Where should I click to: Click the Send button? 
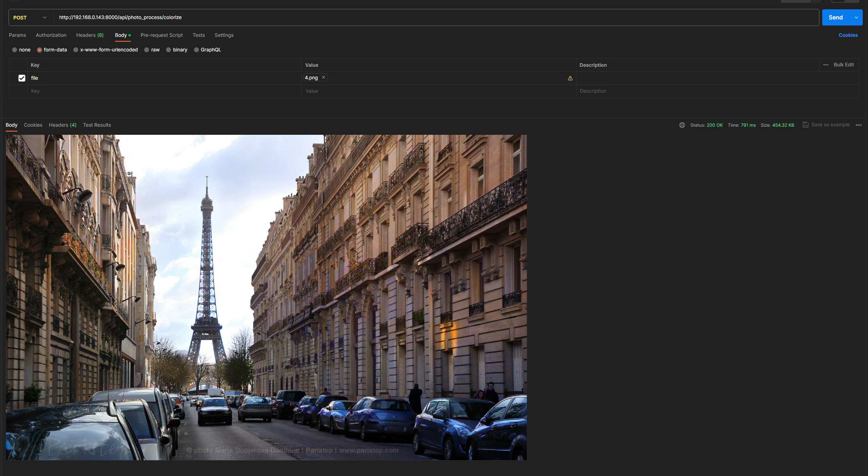(x=836, y=17)
